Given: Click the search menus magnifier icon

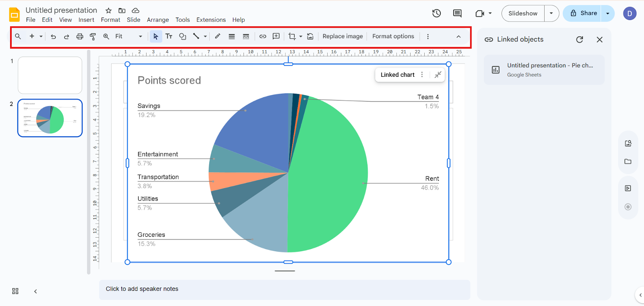Looking at the screenshot, I should 18,37.
